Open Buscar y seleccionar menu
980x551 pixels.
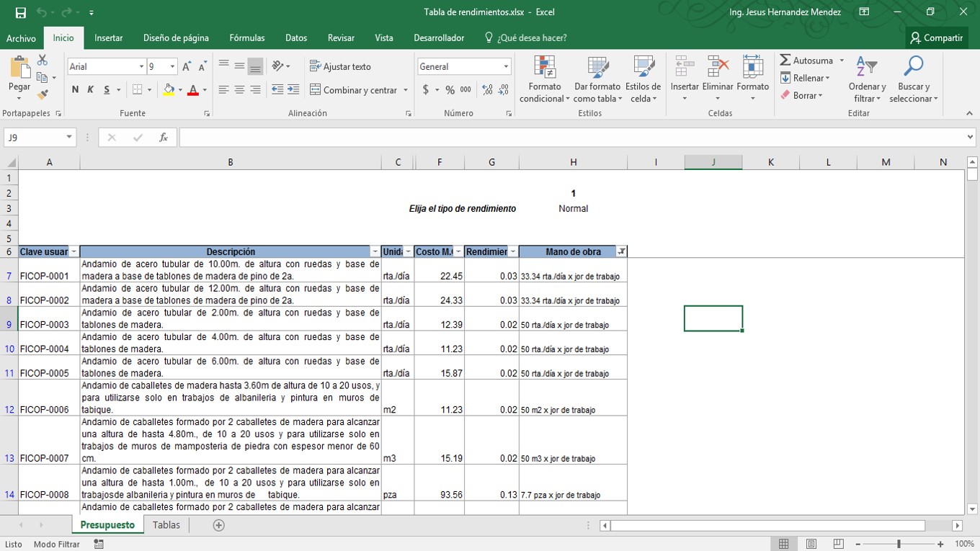914,79
